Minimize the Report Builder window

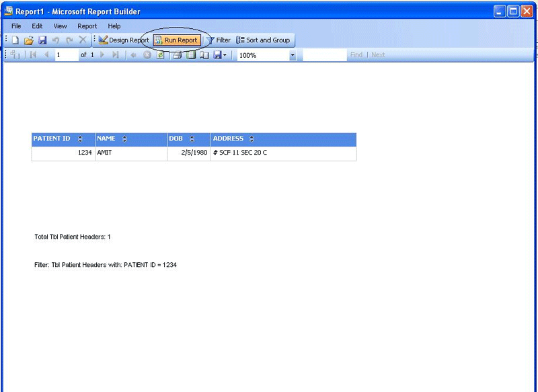[500, 11]
